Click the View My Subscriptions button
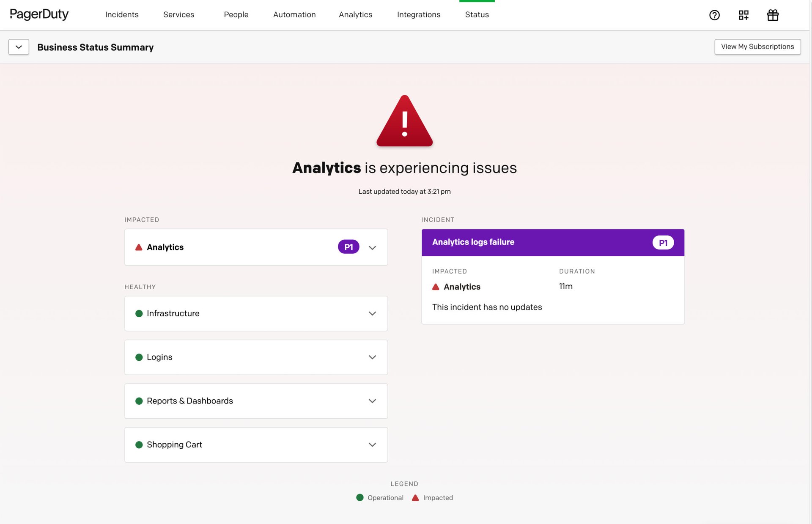The width and height of the screenshot is (812, 524). [x=757, y=47]
